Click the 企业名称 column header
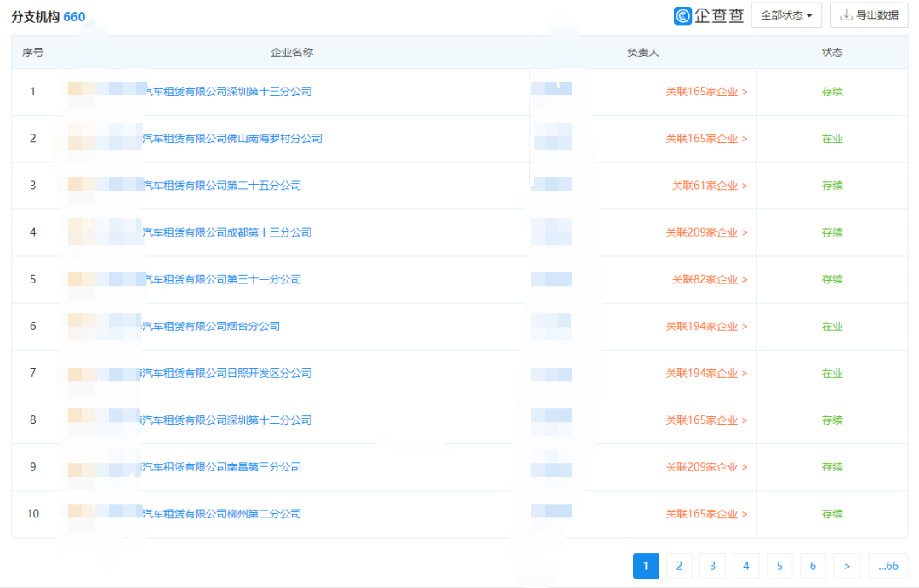Screen dimensions: 919x588 [x=291, y=53]
